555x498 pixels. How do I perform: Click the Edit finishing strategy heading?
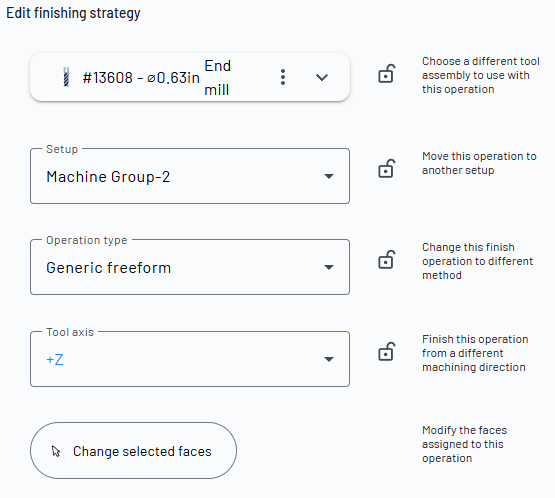[x=73, y=13]
